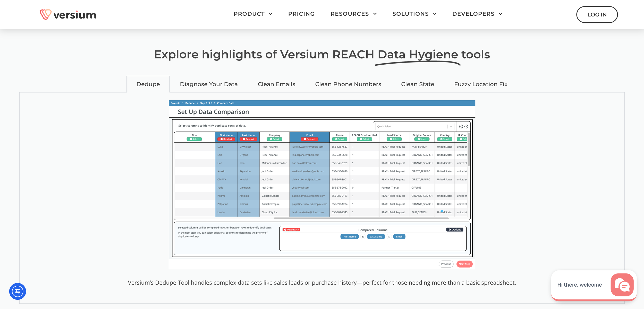The image size is (644, 309).
Task: Click the Options gear button
Action: (x=455, y=230)
